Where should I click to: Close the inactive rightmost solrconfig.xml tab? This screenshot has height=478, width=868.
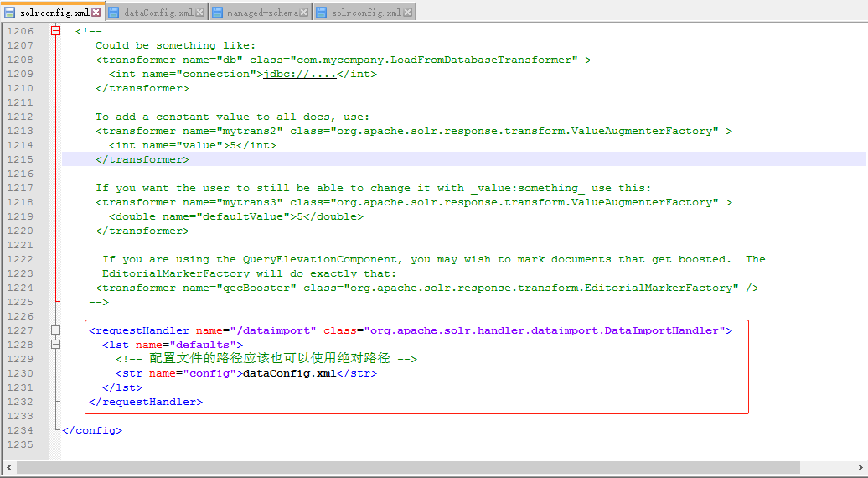pos(408,13)
